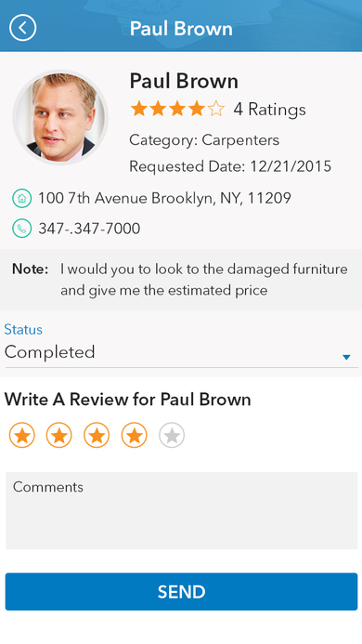
Task: Select the first review star
Action: [x=21, y=435]
